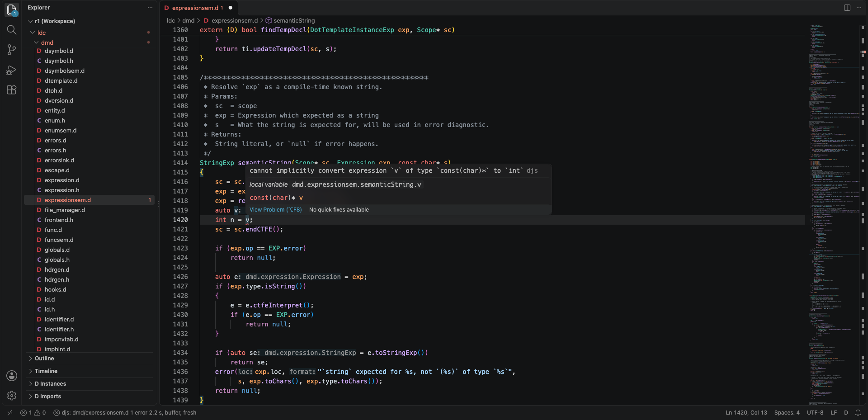Open impcnvtab.d in file tree
The height and width of the screenshot is (420, 868).
tap(61, 340)
